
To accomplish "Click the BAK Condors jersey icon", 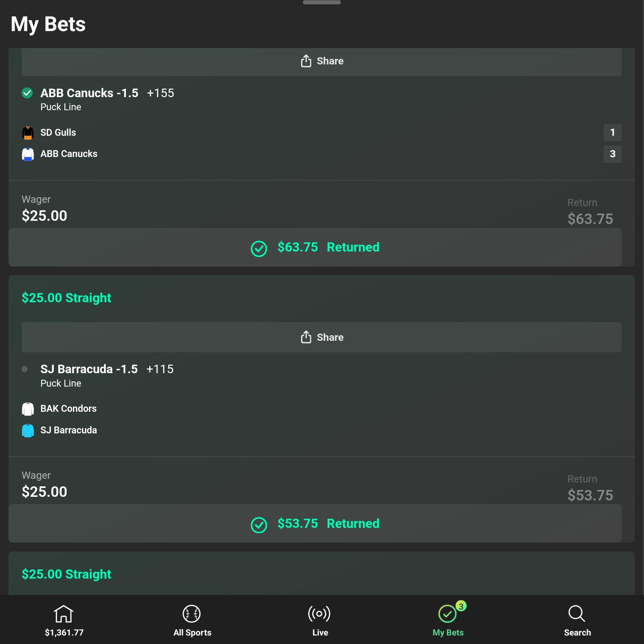I will coord(28,409).
